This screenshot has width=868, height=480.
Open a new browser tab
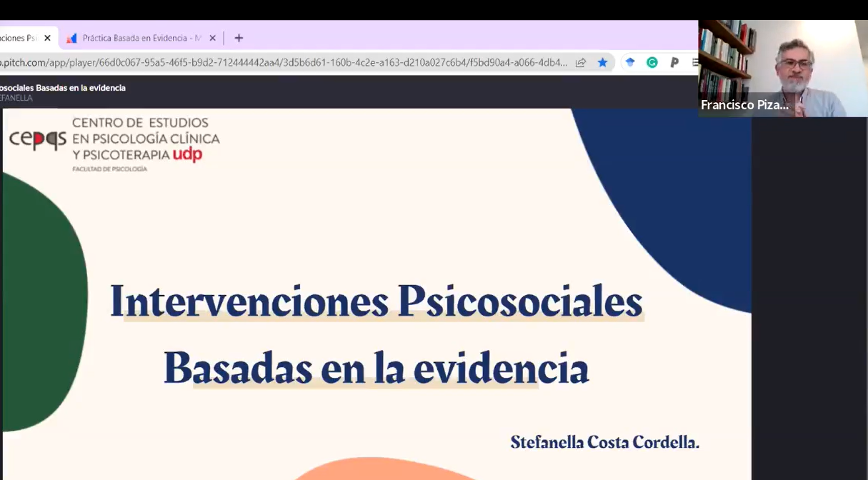[239, 38]
